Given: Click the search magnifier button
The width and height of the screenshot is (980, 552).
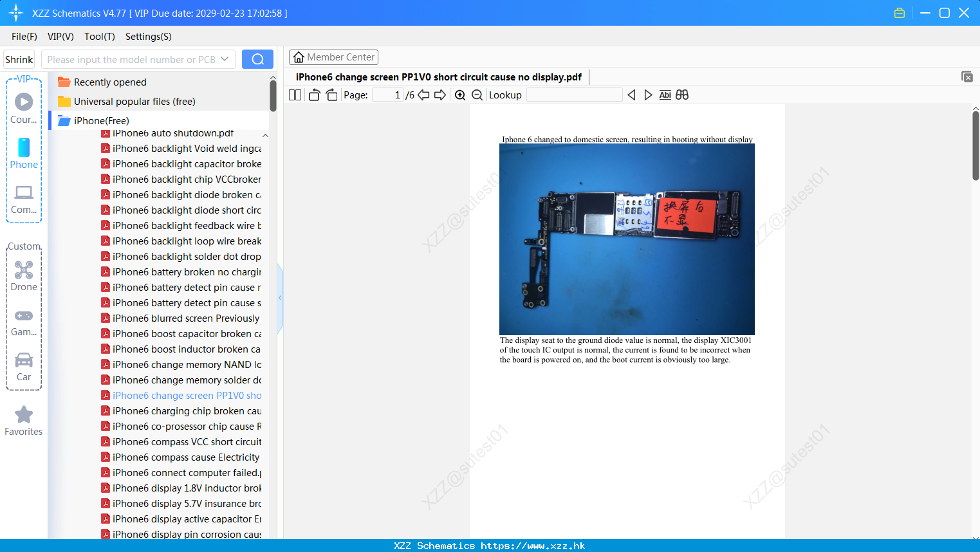Looking at the screenshot, I should click(257, 59).
